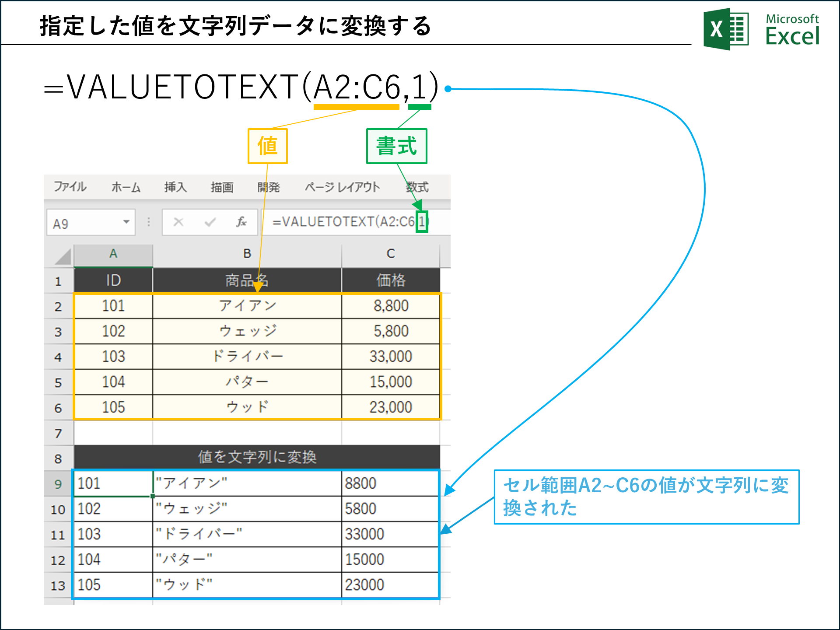Viewport: 840px width, 630px height.
Task: Switch to the ホーム ribbon tab
Action: (x=126, y=187)
